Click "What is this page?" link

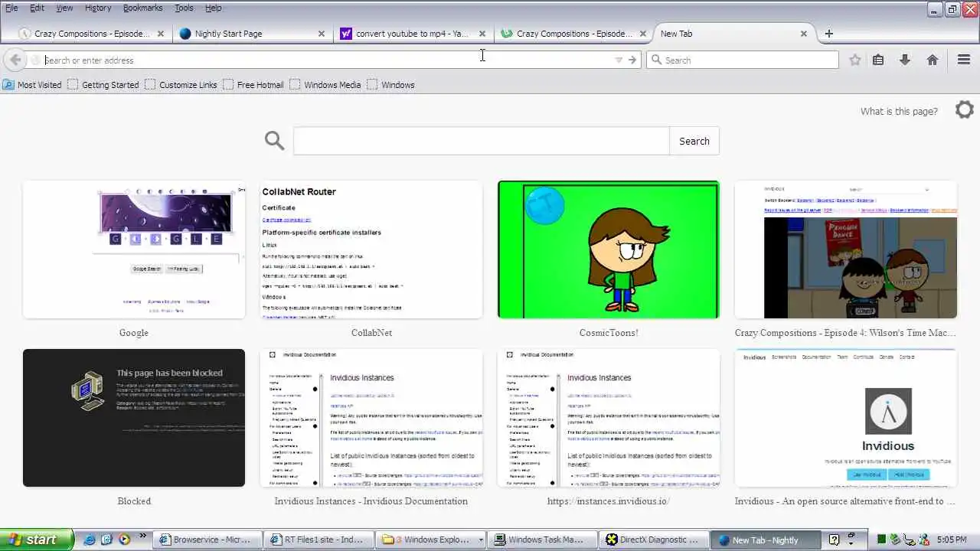coord(899,111)
